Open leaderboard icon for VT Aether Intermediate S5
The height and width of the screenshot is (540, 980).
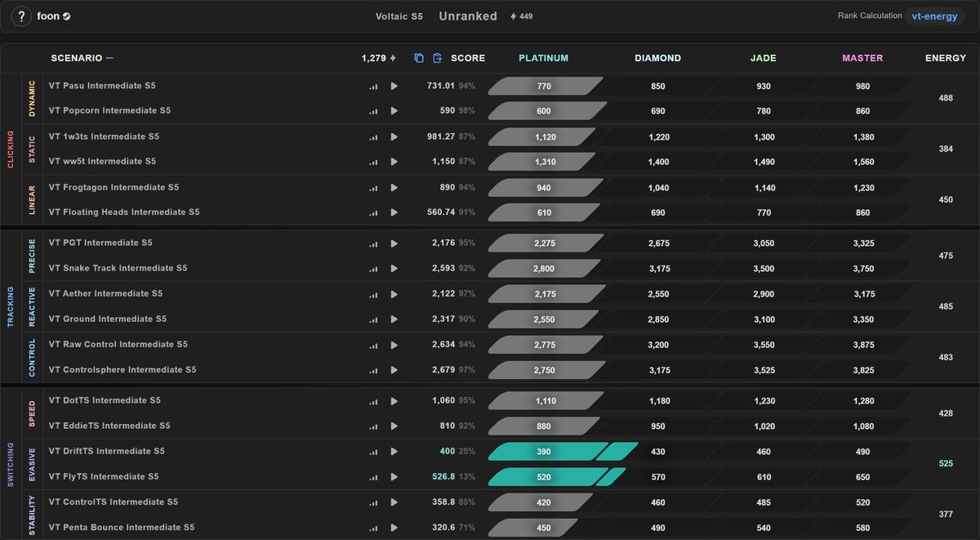coord(374,294)
